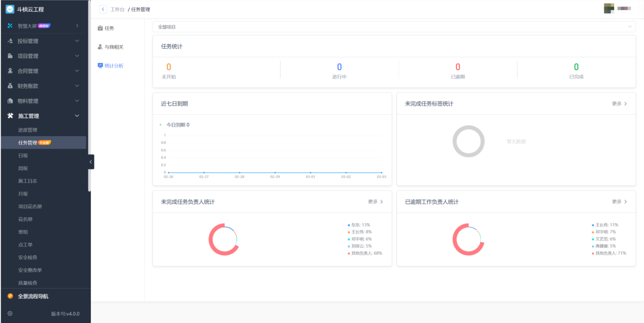The height and width of the screenshot is (323, 644).
Task: Click the 与我相关 person icon
Action: pos(100,47)
